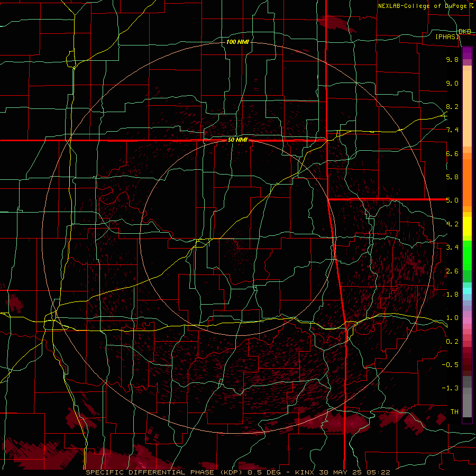Click the KINX station identifier in the caption
The height and width of the screenshot is (476, 476).
[x=305, y=472]
